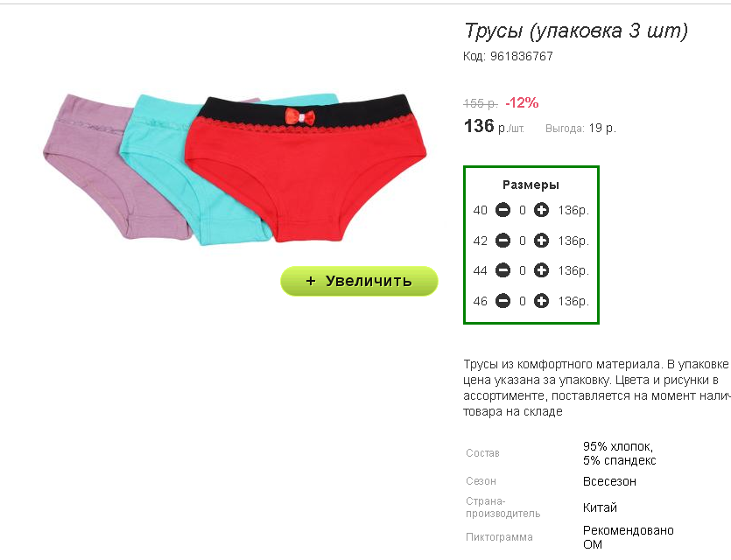Reduce quantity for size 44
Screen dimensions: 731x560
point(503,270)
